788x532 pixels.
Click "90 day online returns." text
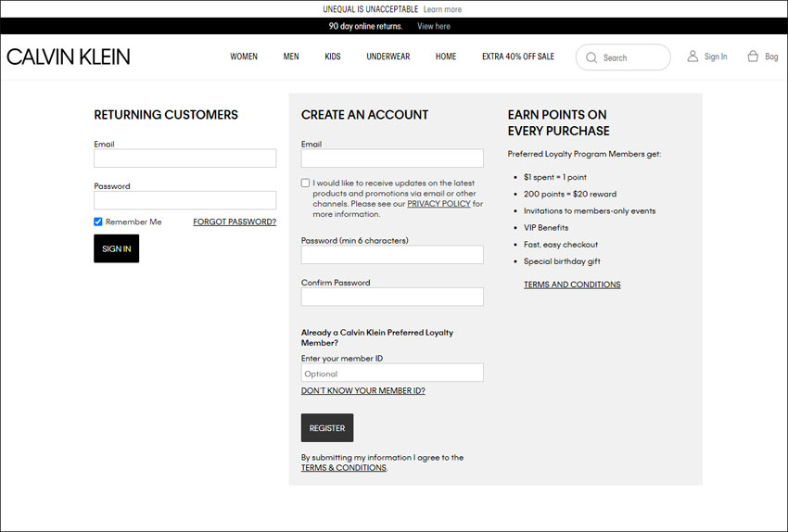366,26
